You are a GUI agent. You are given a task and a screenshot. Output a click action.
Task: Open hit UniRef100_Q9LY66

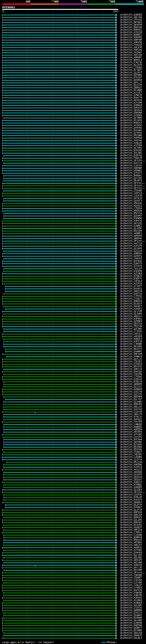point(131,17)
